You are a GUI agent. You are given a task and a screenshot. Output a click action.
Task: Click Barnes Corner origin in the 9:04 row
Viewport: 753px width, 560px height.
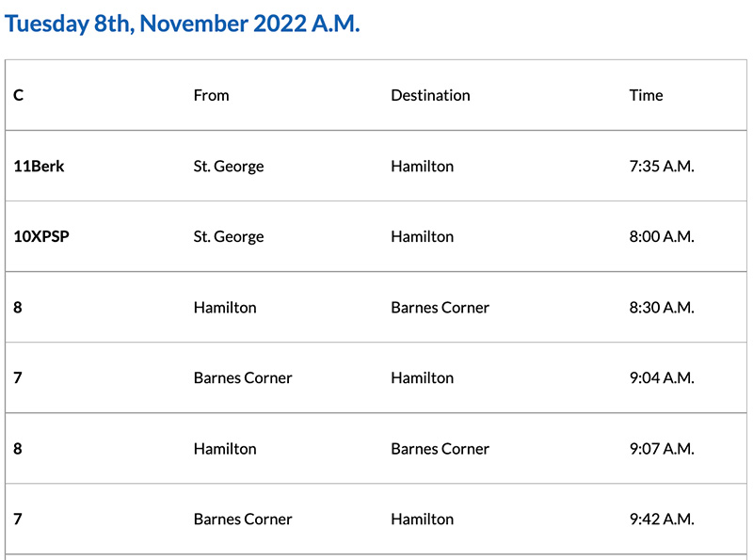click(x=243, y=377)
